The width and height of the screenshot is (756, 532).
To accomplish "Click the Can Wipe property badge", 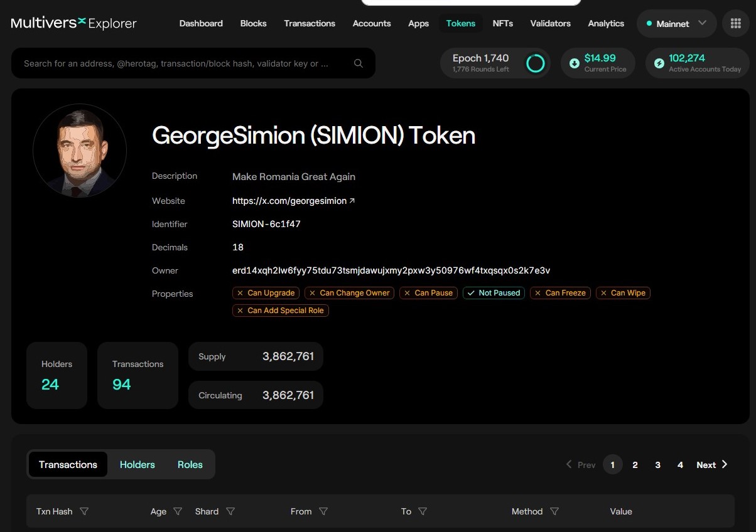I will pos(623,293).
